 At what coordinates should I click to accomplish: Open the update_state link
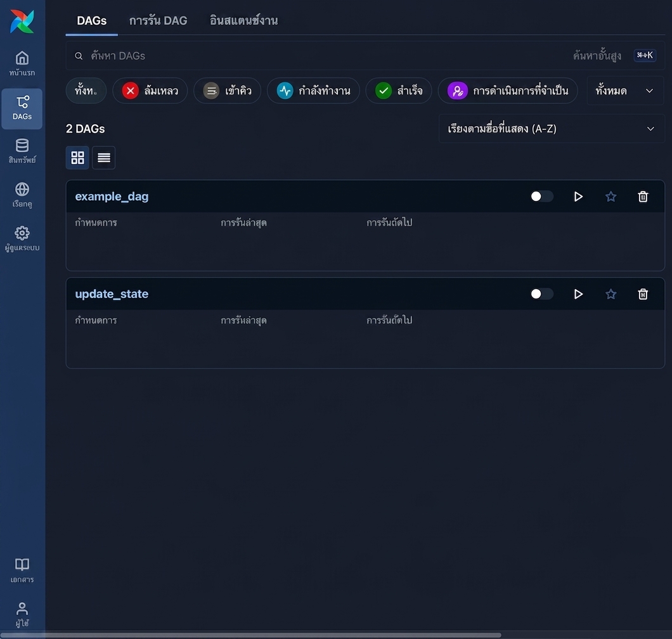(x=112, y=294)
